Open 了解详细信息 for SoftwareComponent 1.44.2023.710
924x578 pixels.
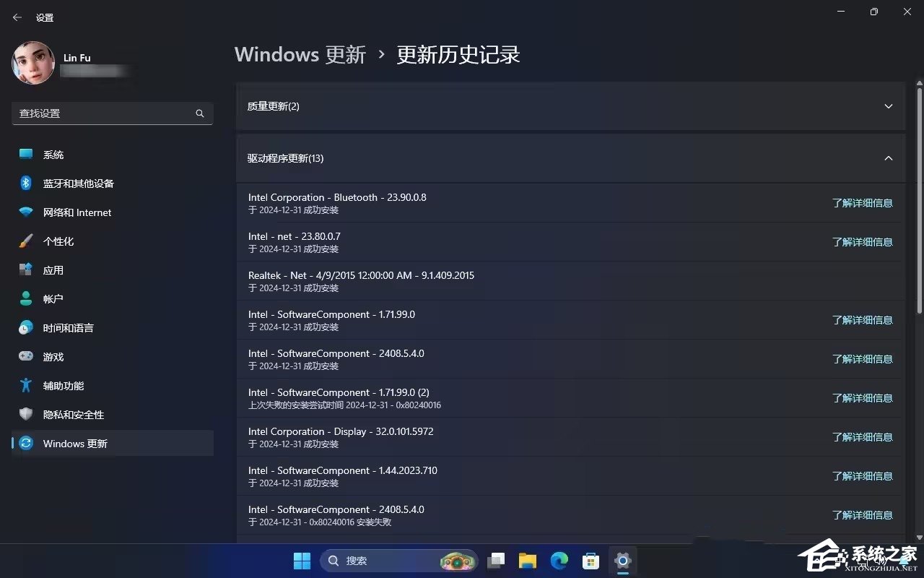[x=863, y=476]
